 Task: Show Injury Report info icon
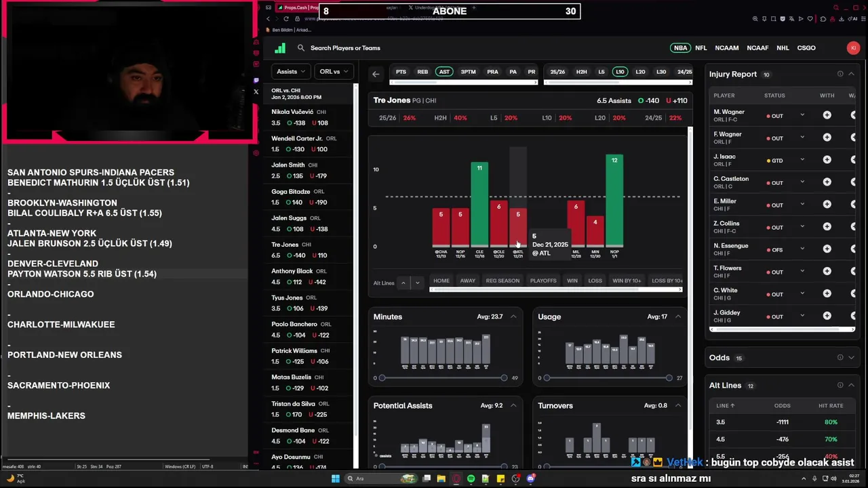tap(840, 74)
